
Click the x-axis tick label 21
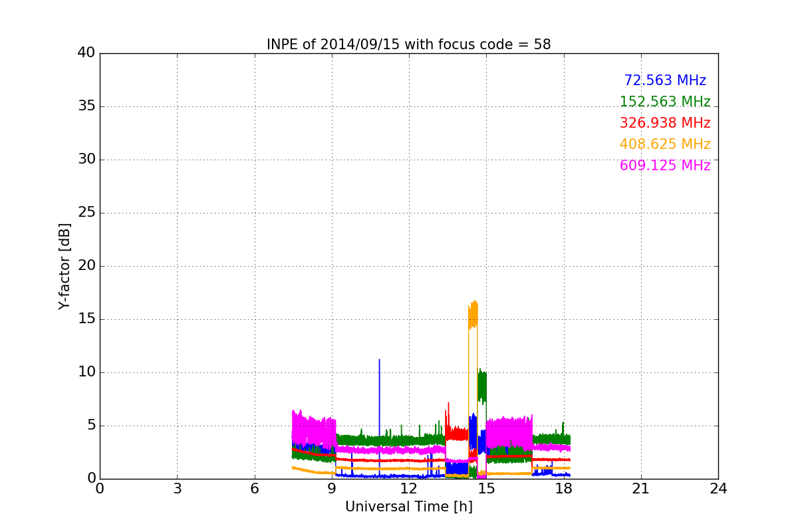coord(641,489)
